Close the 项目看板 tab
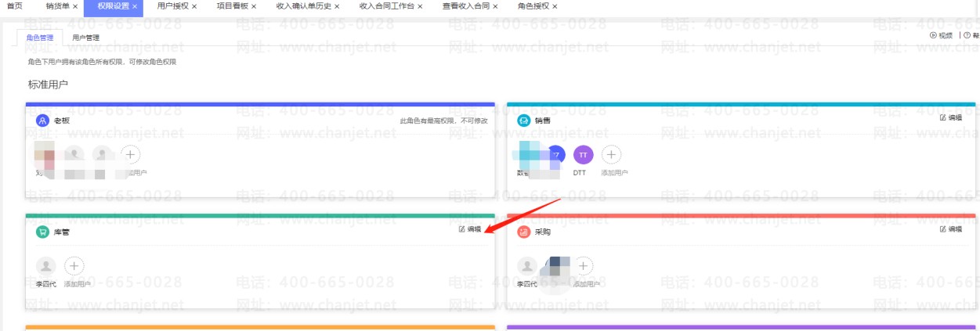 [x=254, y=6]
